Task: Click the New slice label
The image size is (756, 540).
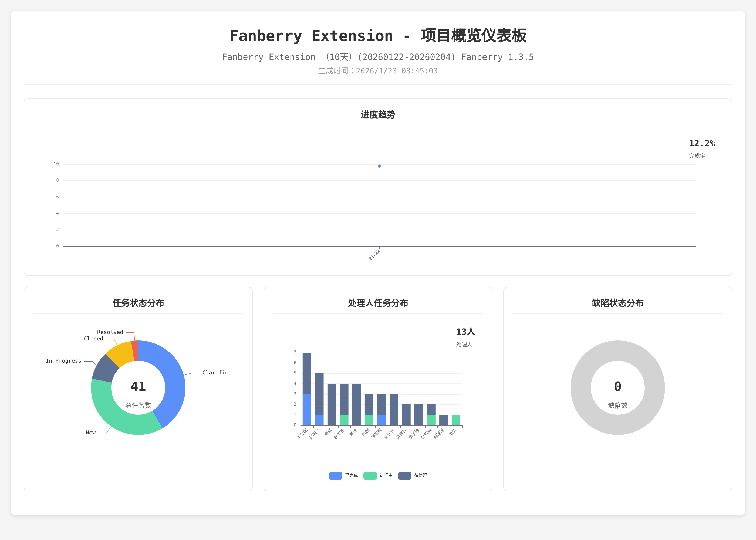Action: pyautogui.click(x=90, y=433)
